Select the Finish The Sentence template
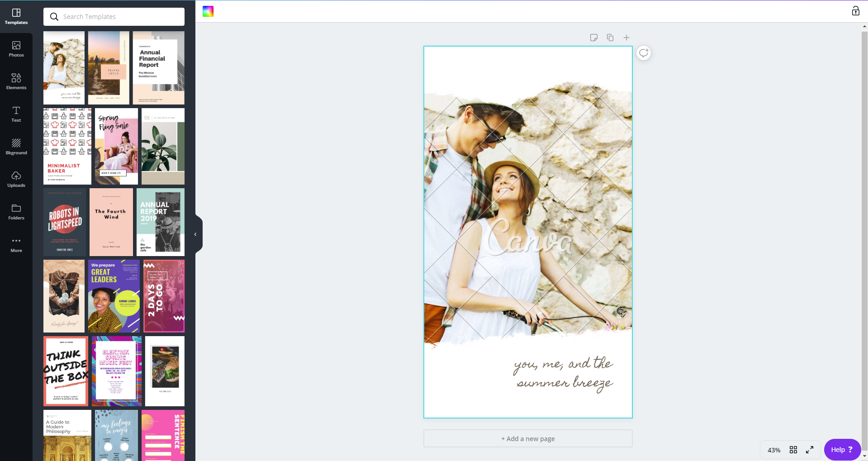Viewport: 868px width, 461px height. [x=163, y=435]
